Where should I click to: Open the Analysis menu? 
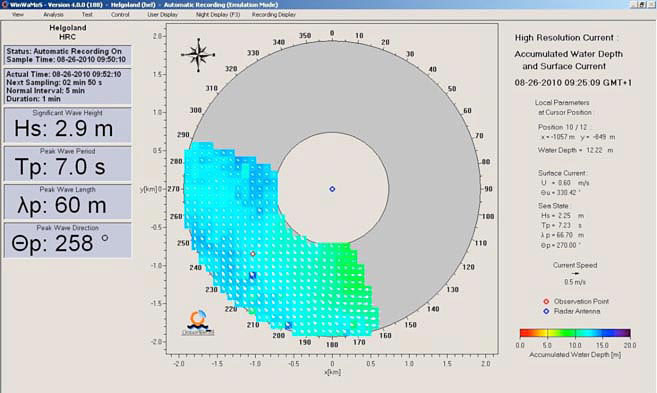54,14
